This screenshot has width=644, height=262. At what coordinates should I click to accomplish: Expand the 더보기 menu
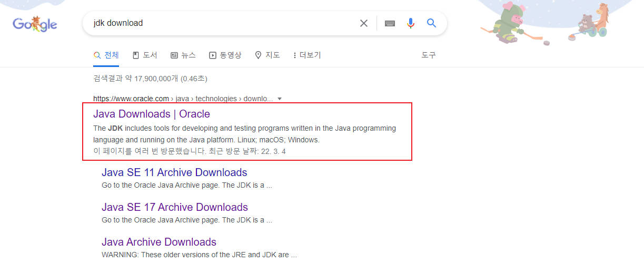click(x=307, y=55)
